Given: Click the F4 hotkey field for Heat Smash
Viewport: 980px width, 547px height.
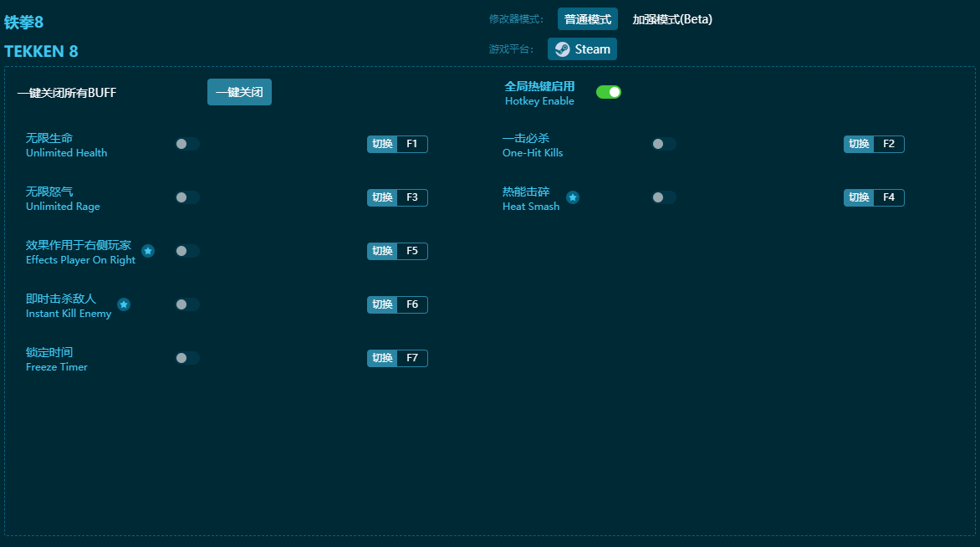Looking at the screenshot, I should (888, 197).
